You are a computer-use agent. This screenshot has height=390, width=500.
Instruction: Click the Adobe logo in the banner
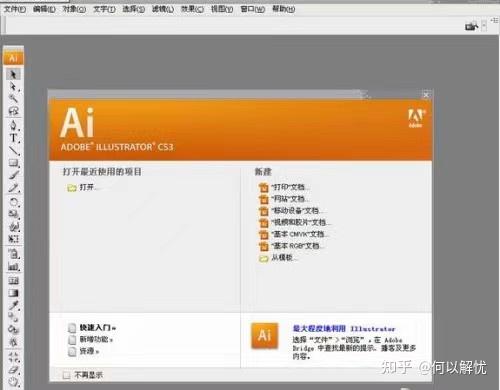pyautogui.click(x=416, y=118)
